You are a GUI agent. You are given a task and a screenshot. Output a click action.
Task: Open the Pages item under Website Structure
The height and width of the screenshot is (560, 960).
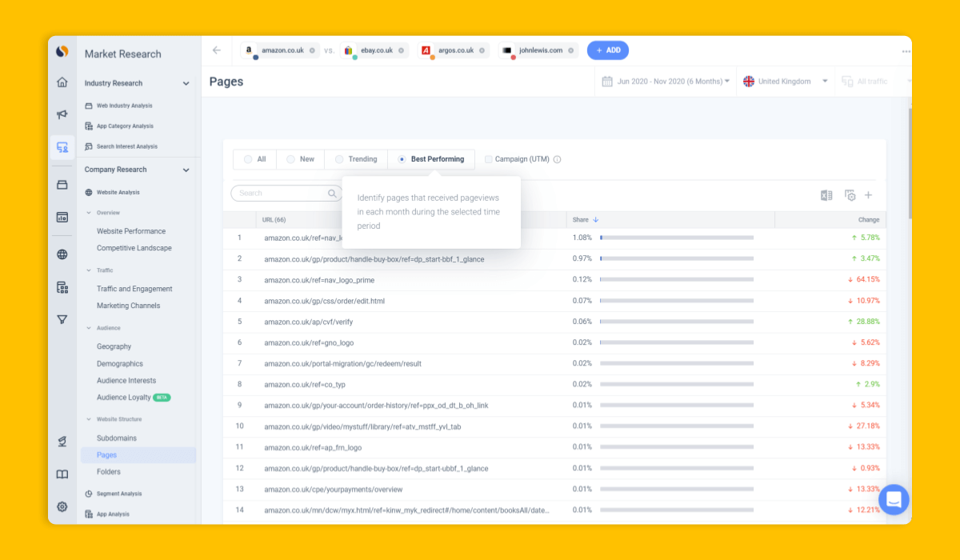(106, 454)
